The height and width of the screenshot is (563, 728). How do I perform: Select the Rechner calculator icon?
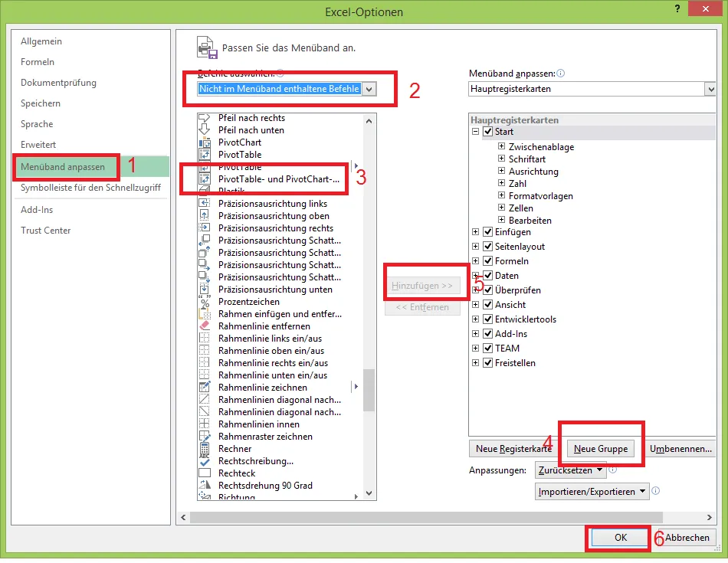coord(205,449)
